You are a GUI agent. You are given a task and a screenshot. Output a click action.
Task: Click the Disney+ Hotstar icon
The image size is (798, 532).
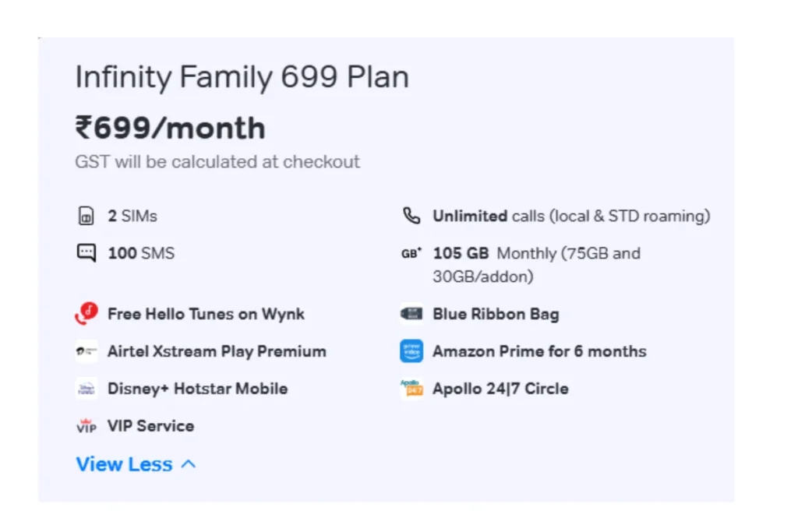(x=86, y=389)
